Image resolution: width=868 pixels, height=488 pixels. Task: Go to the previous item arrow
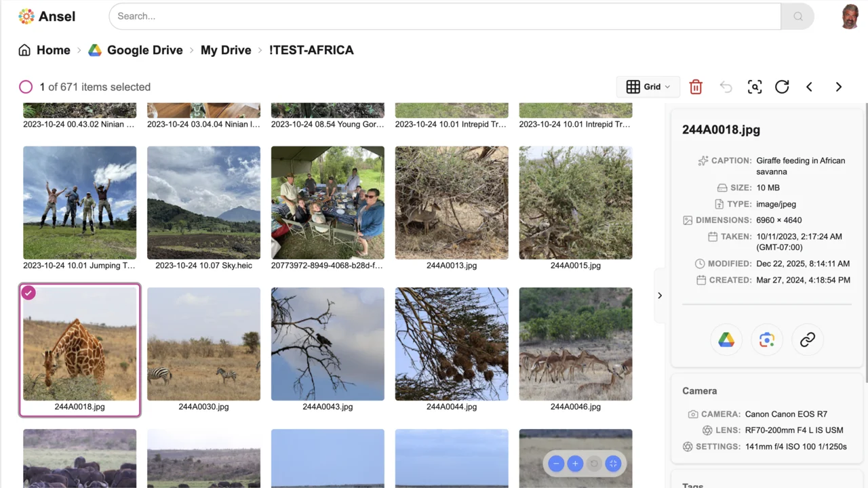[x=809, y=87]
